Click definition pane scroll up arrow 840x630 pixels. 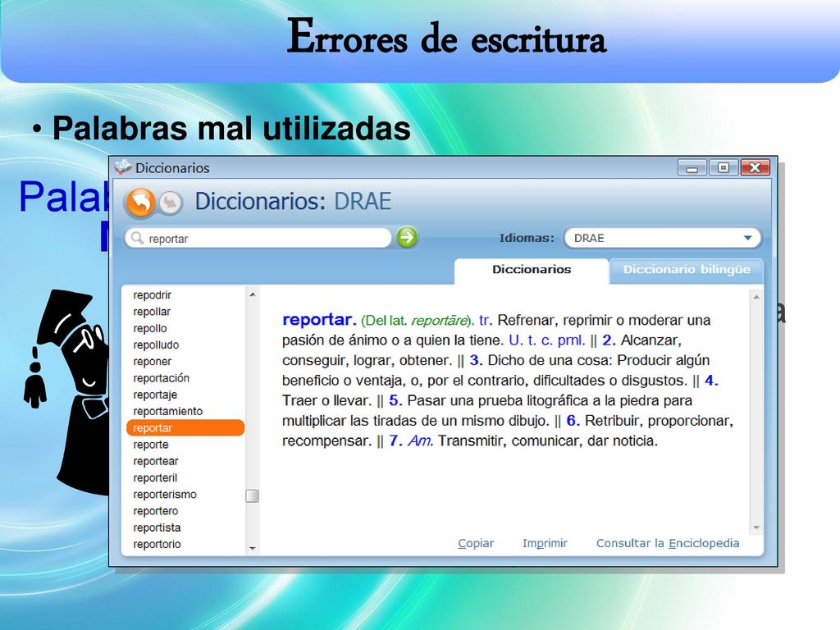click(x=756, y=297)
